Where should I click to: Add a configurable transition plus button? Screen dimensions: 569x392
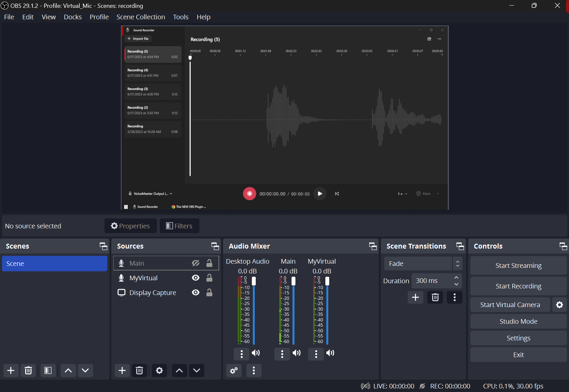tap(415, 297)
